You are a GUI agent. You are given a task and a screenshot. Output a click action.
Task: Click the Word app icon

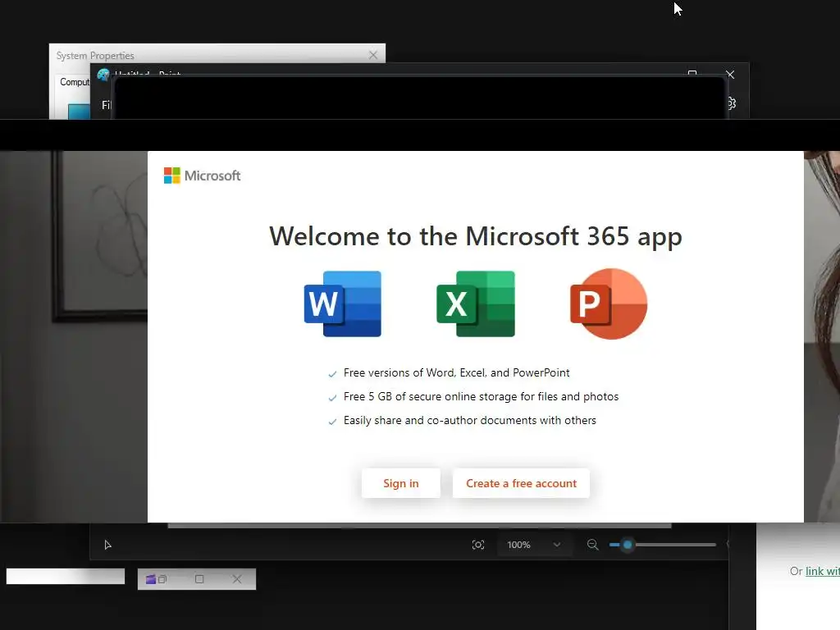(x=342, y=304)
